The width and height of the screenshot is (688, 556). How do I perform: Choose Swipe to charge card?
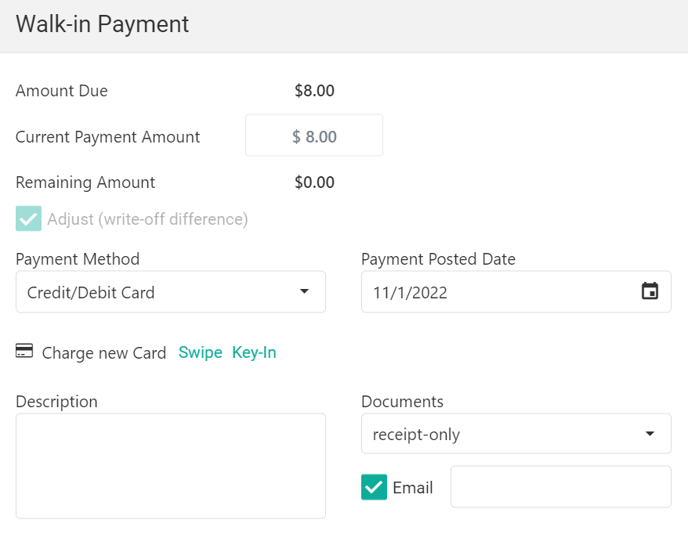[200, 352]
